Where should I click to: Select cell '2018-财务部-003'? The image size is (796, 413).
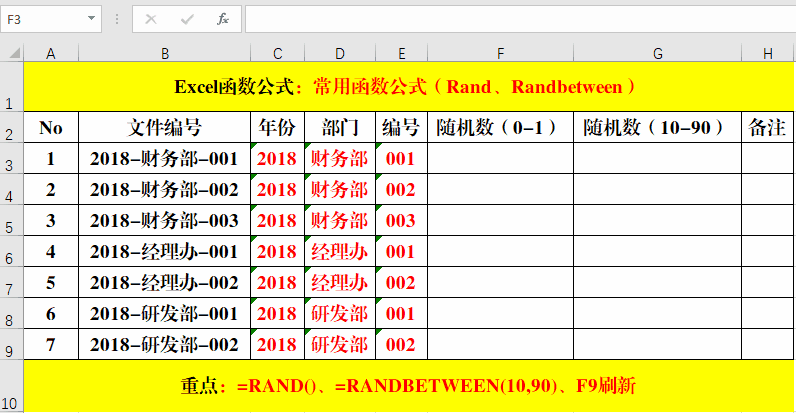pos(164,220)
